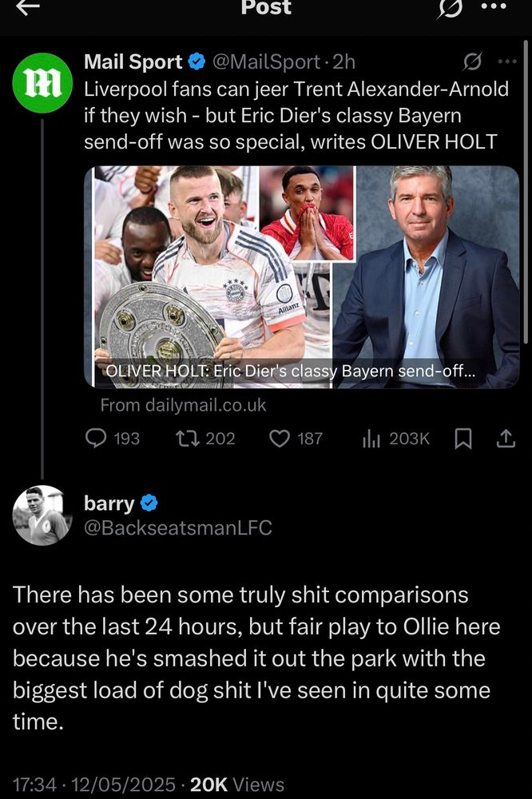Open the Oliver Holt article image card
Screen dimensions: 532x799
(302, 276)
